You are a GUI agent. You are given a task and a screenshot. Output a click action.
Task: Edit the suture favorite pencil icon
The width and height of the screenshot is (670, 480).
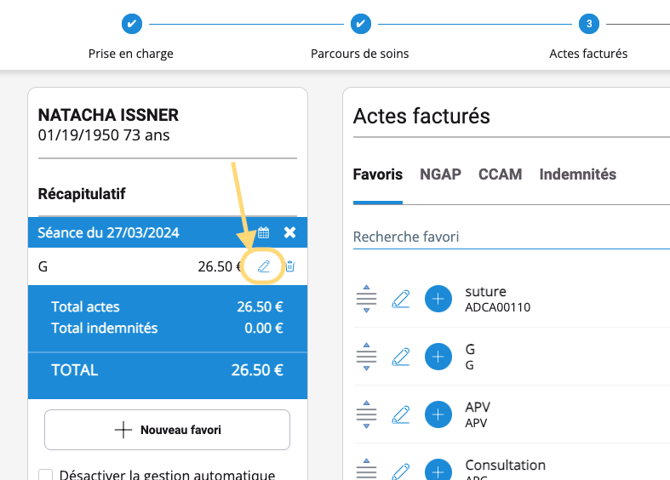coord(401,299)
